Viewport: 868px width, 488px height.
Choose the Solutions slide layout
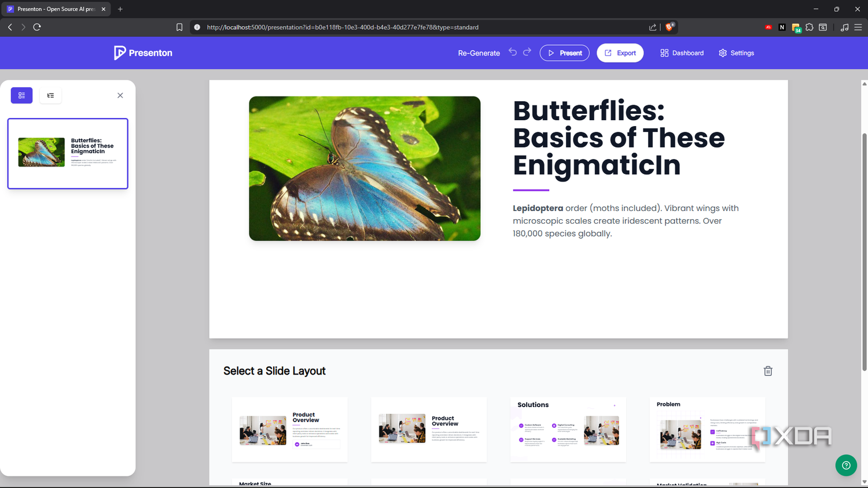click(x=568, y=430)
